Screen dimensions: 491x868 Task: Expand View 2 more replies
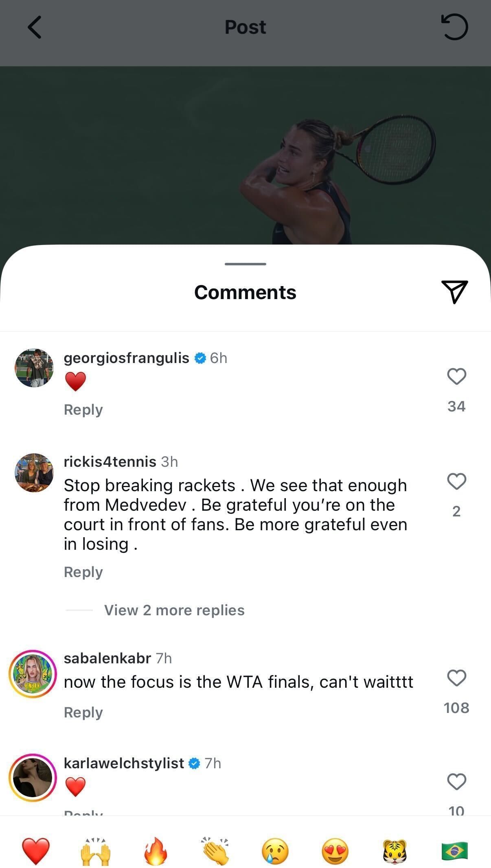[x=174, y=610]
